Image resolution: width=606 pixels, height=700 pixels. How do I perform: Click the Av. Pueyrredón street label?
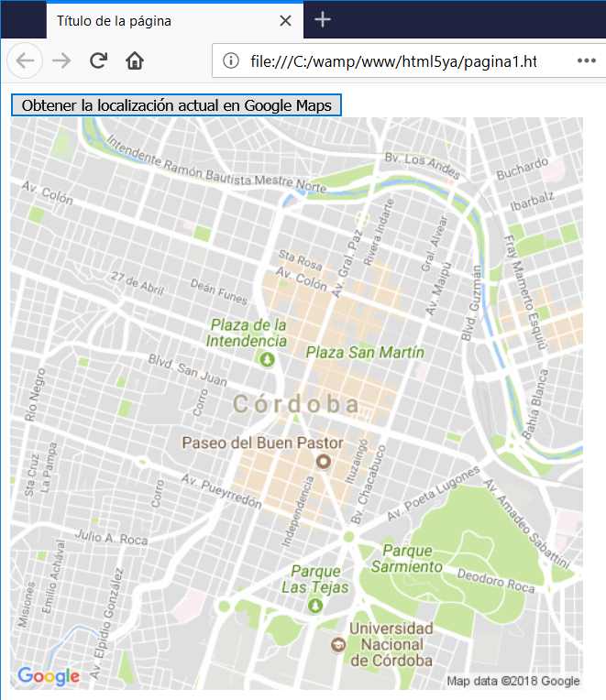222,491
